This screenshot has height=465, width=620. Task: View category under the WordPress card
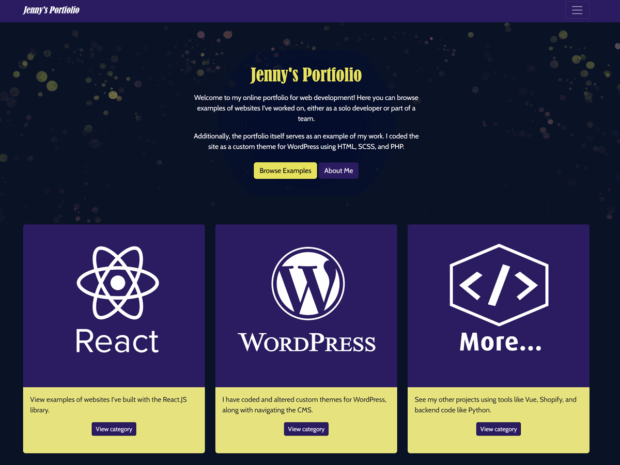pyautogui.click(x=306, y=429)
